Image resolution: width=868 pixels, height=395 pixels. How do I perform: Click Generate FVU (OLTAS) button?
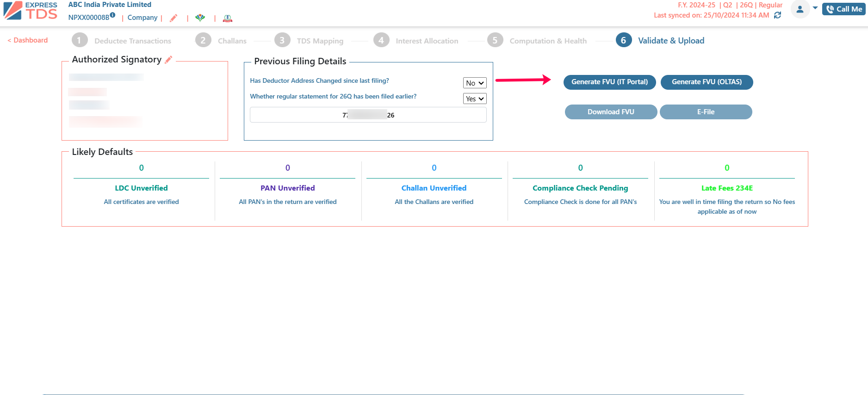(707, 82)
